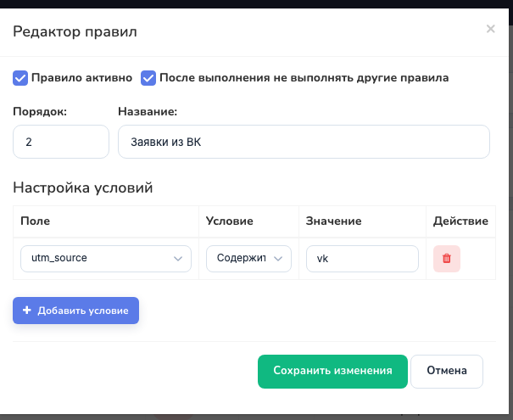Screen dimensions: 513x420
Task: Open the Содержит condition dropdown
Action: click(x=248, y=259)
